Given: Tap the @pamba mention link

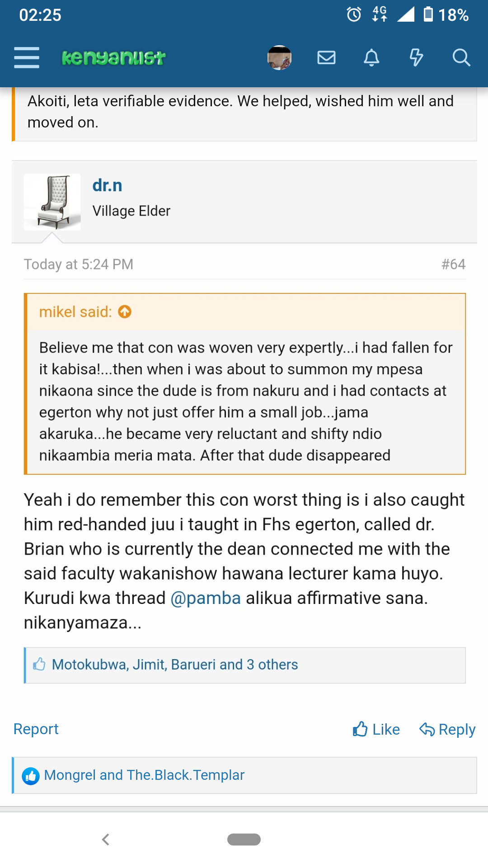Looking at the screenshot, I should click(x=206, y=598).
